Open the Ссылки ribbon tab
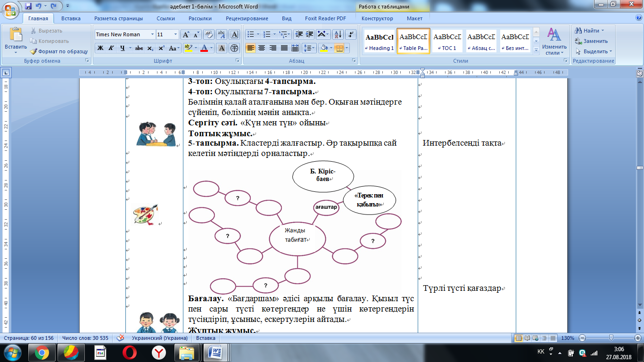 [x=165, y=18]
